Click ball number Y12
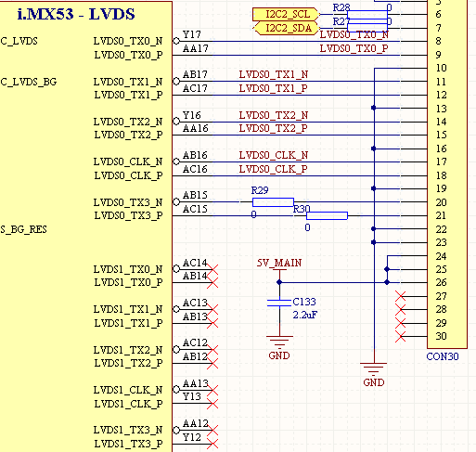This screenshot has width=476, height=452. click(x=192, y=437)
